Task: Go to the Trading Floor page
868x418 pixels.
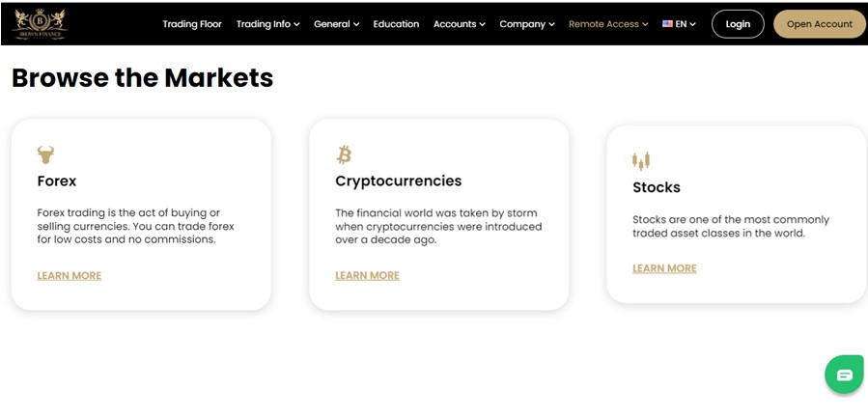Action: [x=192, y=24]
